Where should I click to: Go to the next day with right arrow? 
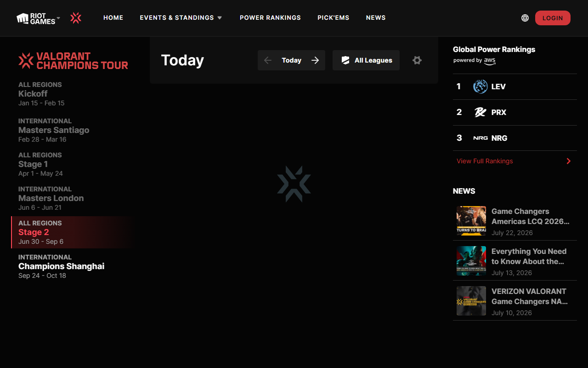coord(315,60)
